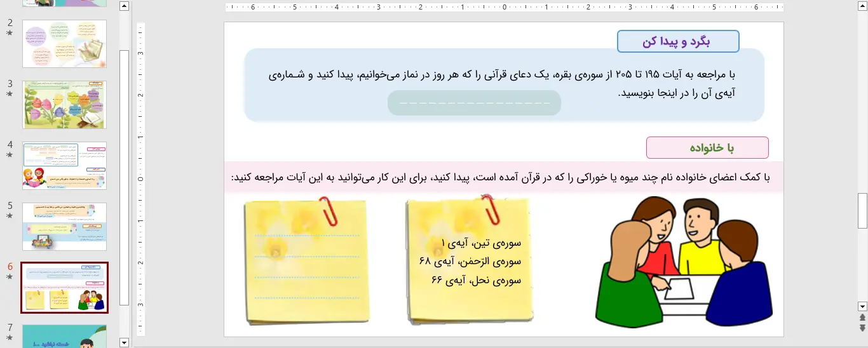The width and height of the screenshot is (868, 348).
Task: Click the animation star icon under slide 5
Action: (10, 216)
